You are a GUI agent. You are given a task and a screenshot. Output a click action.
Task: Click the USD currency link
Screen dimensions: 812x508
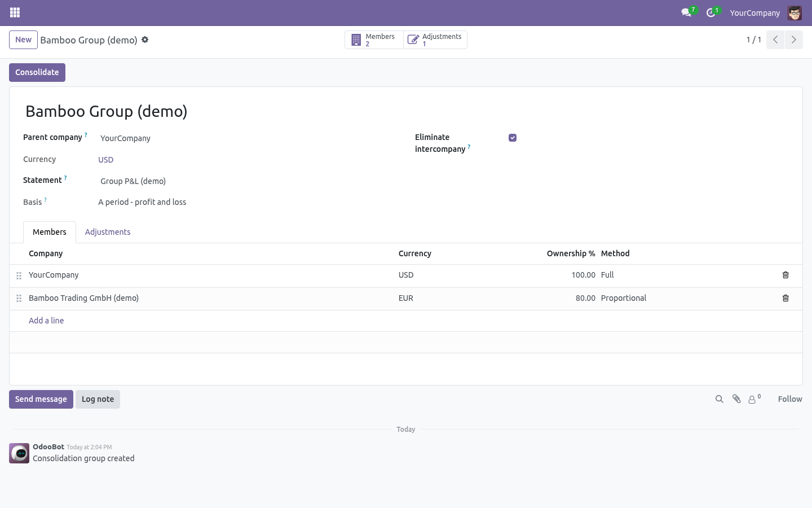tap(106, 160)
